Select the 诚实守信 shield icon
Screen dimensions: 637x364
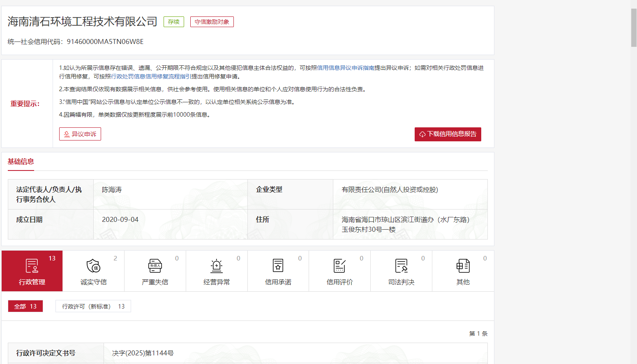(93, 266)
